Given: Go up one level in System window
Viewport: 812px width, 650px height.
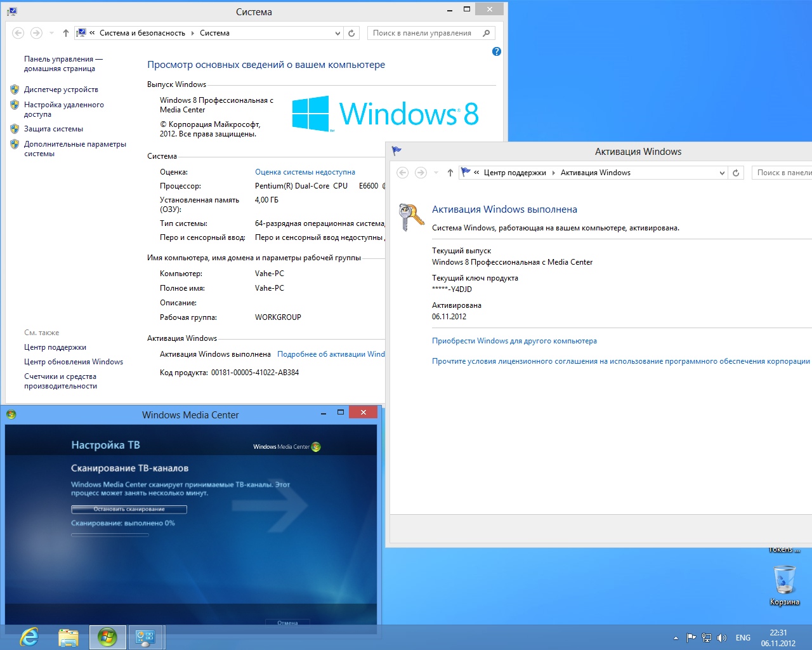Looking at the screenshot, I should click(x=66, y=33).
